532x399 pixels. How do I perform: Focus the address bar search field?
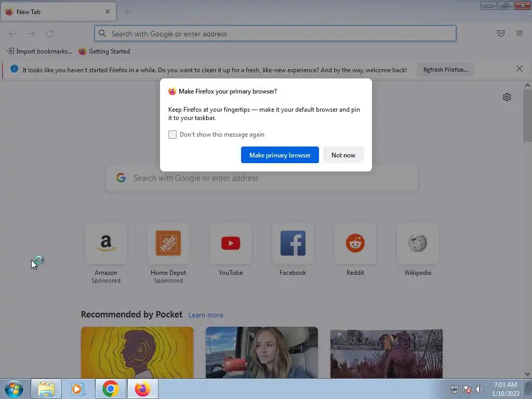pyautogui.click(x=275, y=34)
